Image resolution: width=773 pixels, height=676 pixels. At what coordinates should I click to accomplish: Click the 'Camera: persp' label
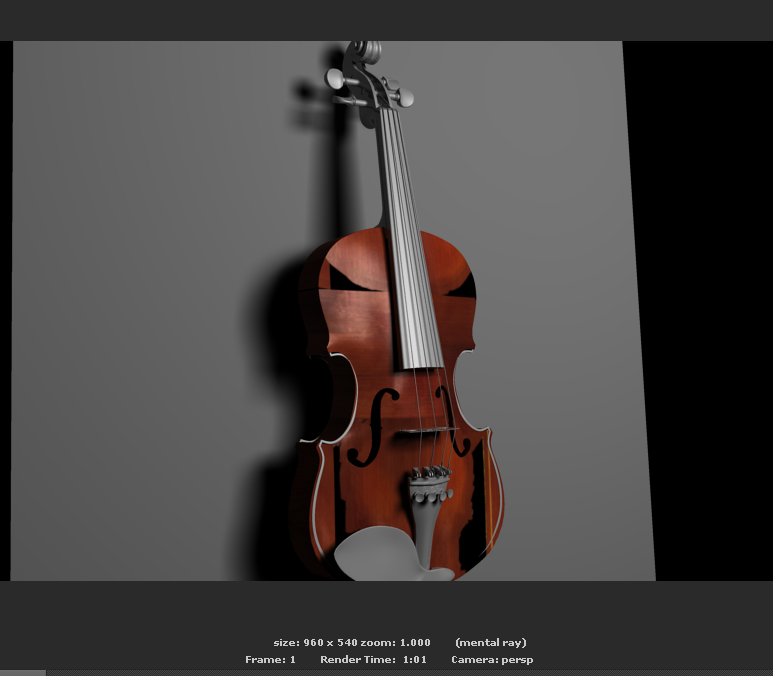[x=492, y=660]
